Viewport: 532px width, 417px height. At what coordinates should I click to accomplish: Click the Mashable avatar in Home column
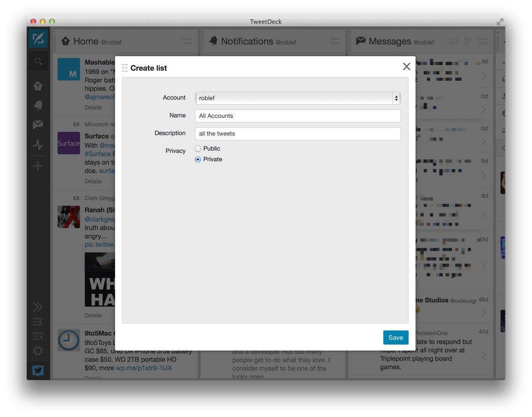pyautogui.click(x=69, y=69)
